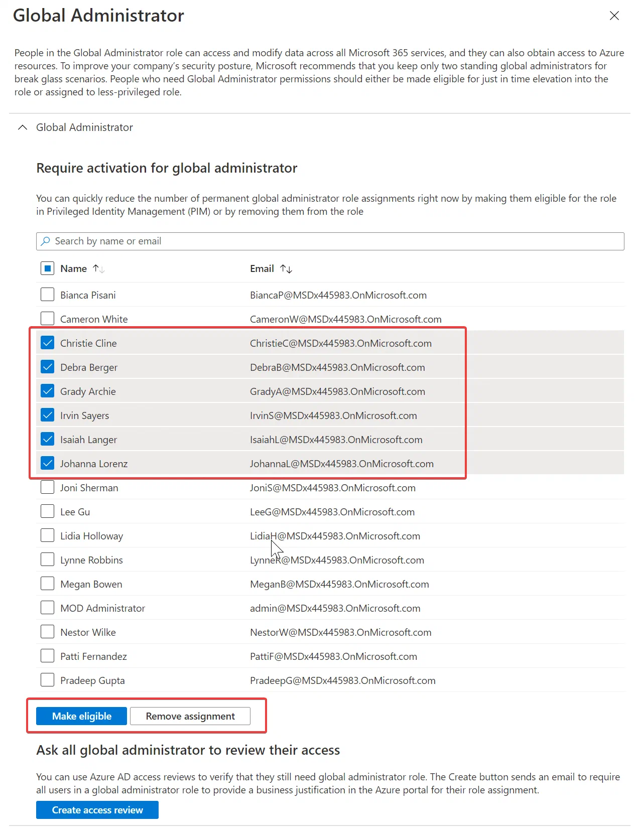638x840 pixels.
Task: Toggle the select-all checkbox in header
Action: [x=47, y=268]
